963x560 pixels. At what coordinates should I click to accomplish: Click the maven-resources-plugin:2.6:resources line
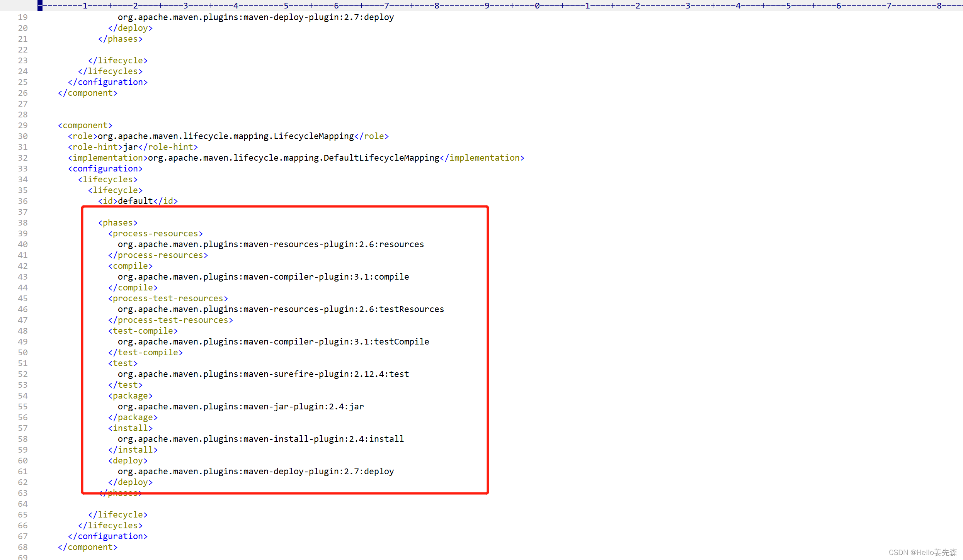(x=271, y=244)
